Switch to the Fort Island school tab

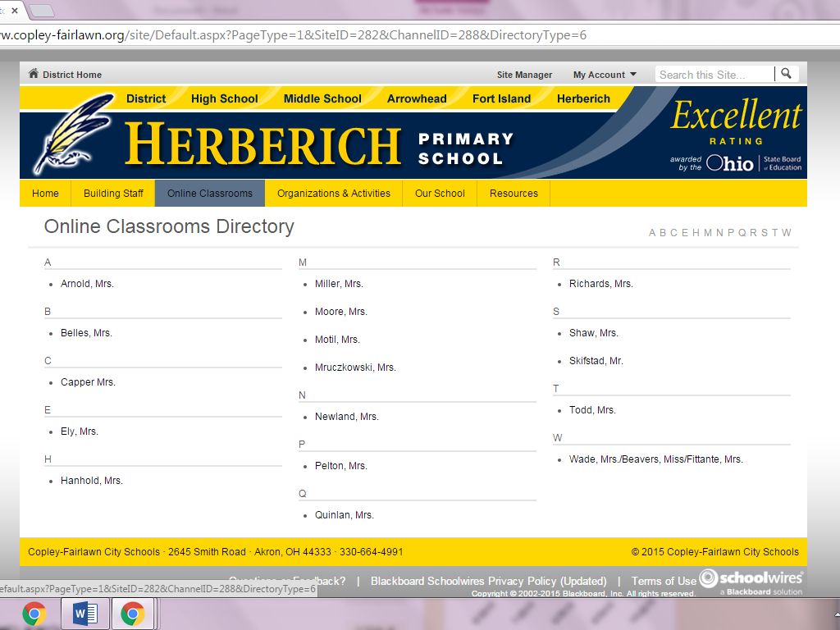point(501,98)
